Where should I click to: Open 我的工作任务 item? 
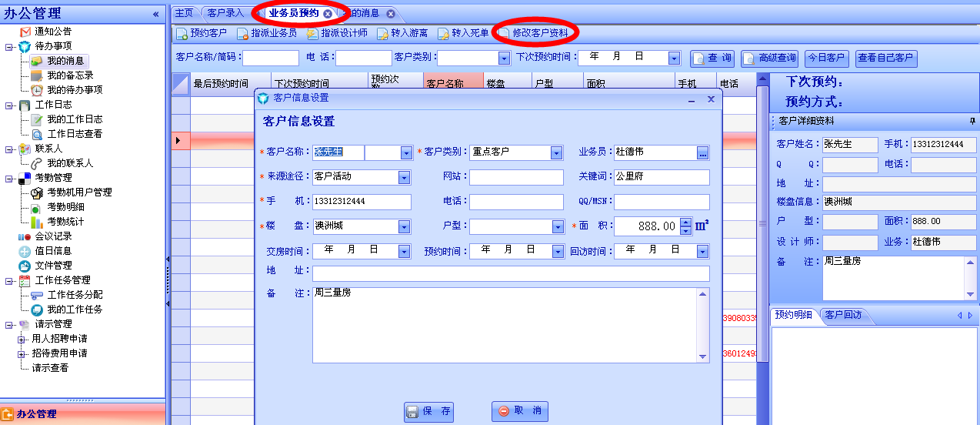pyautogui.click(x=74, y=310)
